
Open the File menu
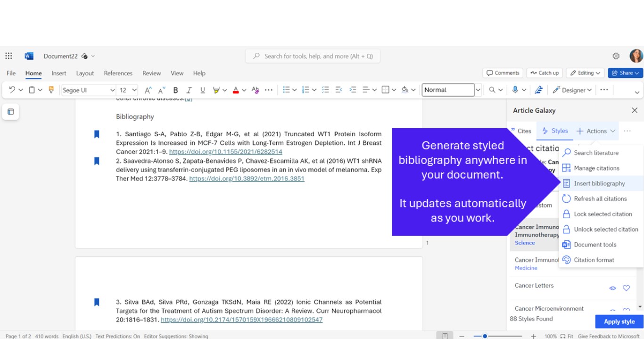(11, 73)
